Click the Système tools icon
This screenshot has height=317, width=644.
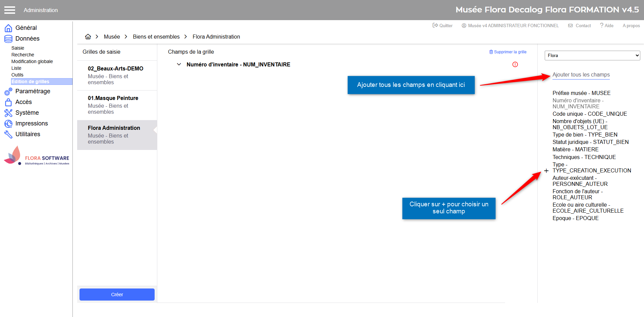coord(8,113)
